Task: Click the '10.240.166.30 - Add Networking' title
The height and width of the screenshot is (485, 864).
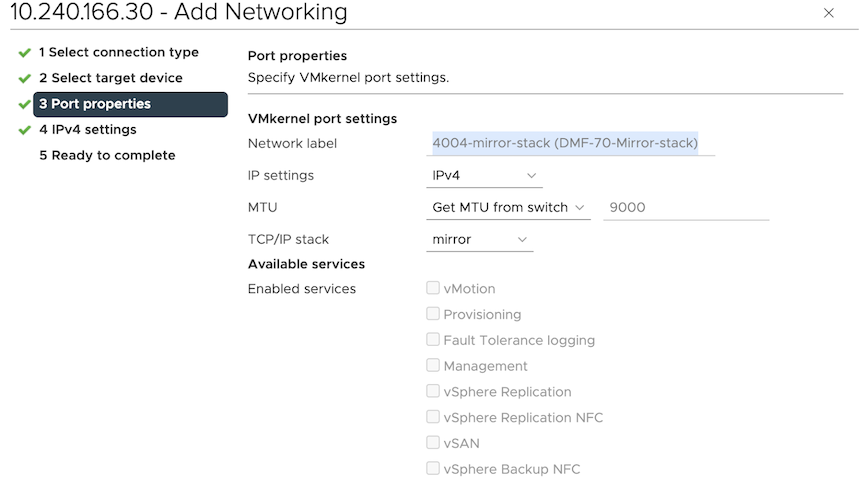Action: [x=179, y=12]
